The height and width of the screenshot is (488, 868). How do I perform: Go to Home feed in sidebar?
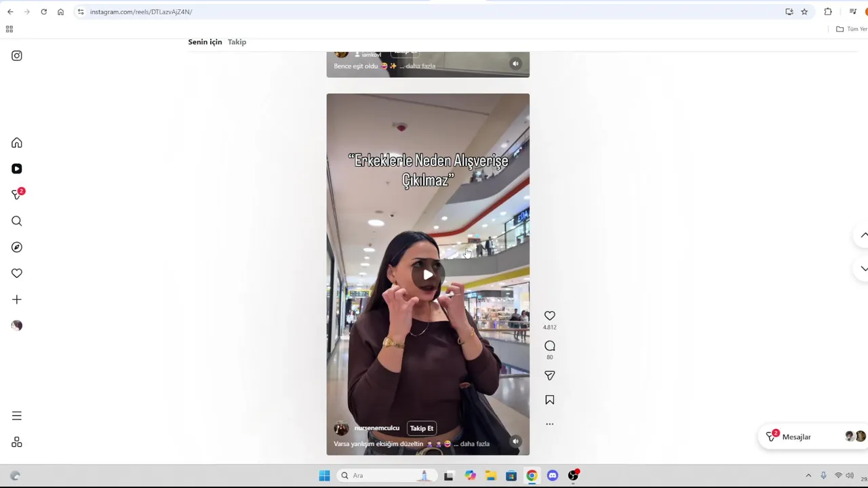pos(17,143)
